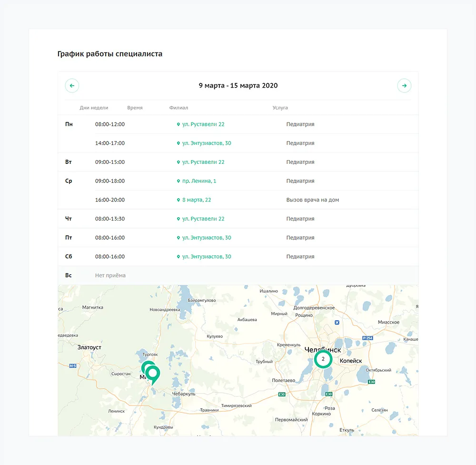This screenshot has width=476, height=465.
Task: Click the Chelyabinsk cluster marker showing 2
Action: [x=323, y=359]
